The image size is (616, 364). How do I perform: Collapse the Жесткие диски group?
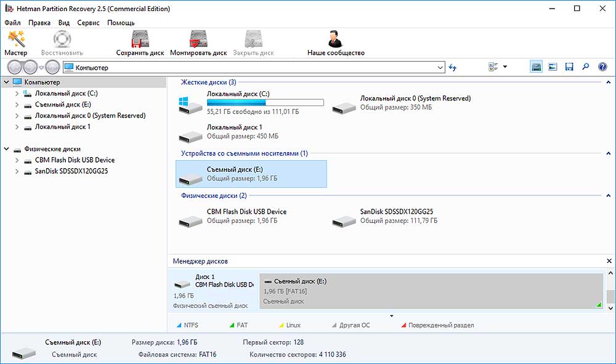(x=608, y=82)
